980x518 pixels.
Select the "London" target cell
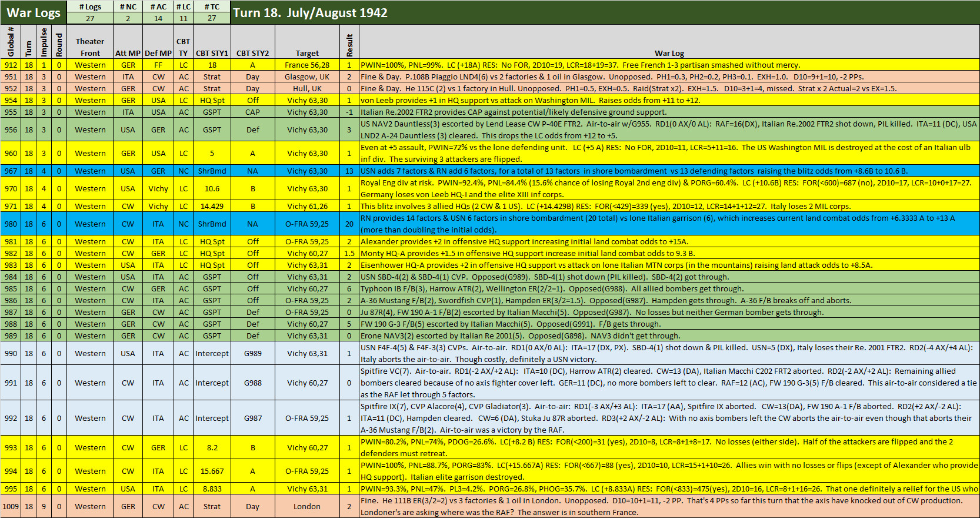(x=307, y=506)
